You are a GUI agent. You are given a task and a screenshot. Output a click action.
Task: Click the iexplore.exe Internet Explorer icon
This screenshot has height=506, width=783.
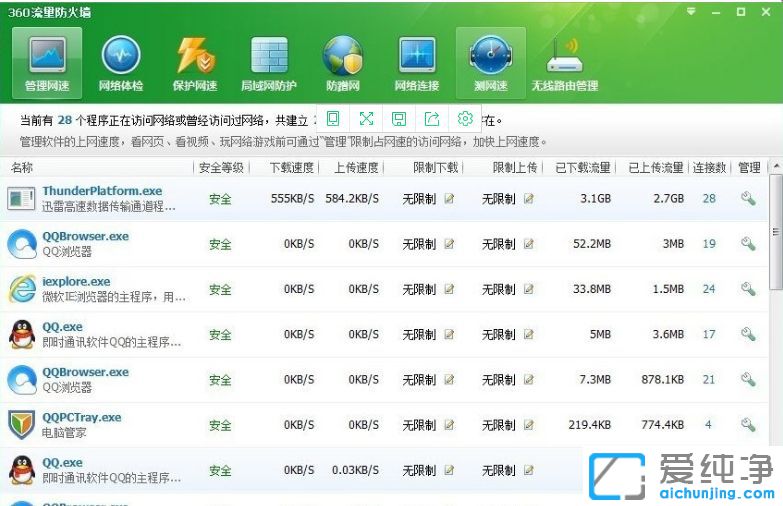coord(22,289)
